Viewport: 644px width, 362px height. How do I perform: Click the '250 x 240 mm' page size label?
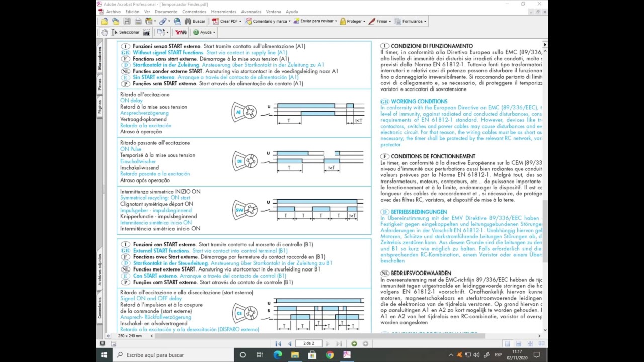(130, 336)
